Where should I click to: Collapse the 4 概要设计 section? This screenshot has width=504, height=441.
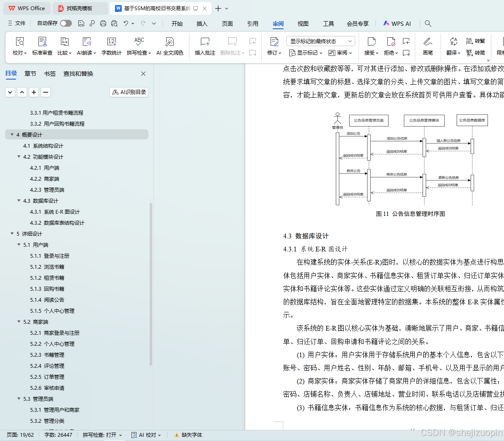click(12, 135)
